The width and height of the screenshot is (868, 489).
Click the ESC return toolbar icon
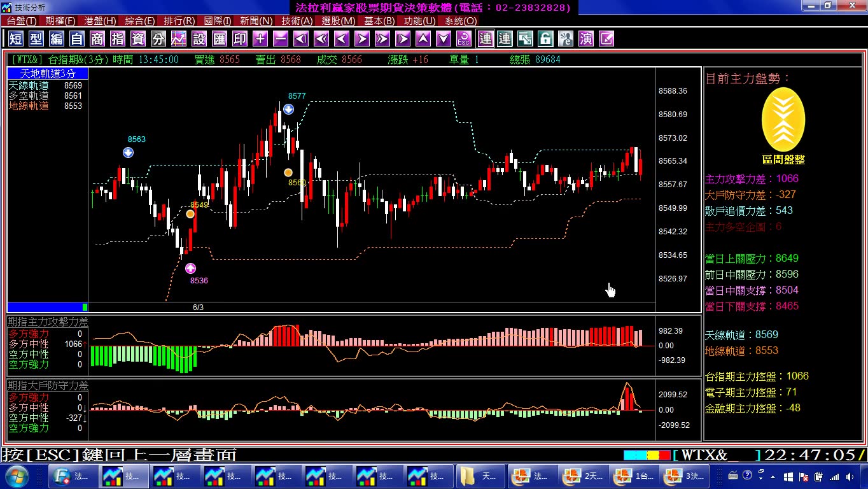coord(464,39)
